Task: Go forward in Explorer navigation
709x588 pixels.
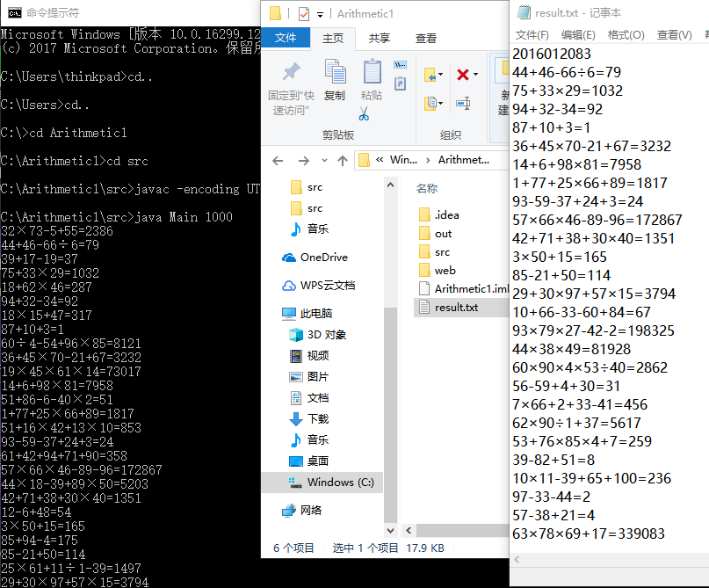Action: tap(304, 161)
